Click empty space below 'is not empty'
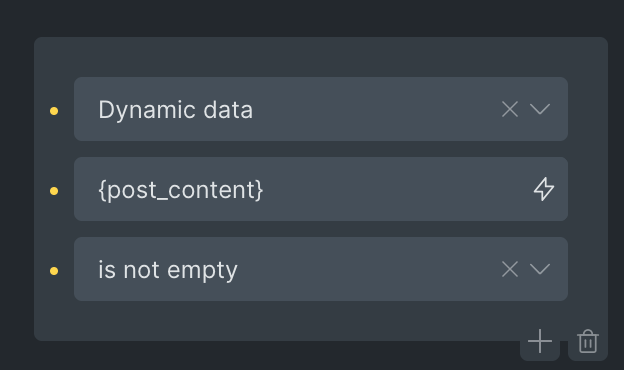 click(279, 320)
